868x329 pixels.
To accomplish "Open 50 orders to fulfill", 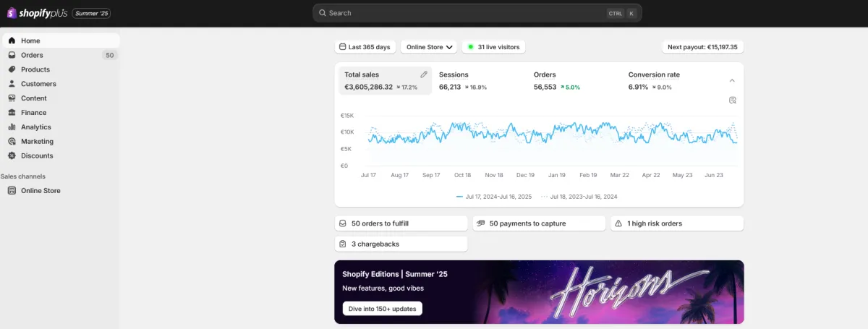I will click(401, 223).
